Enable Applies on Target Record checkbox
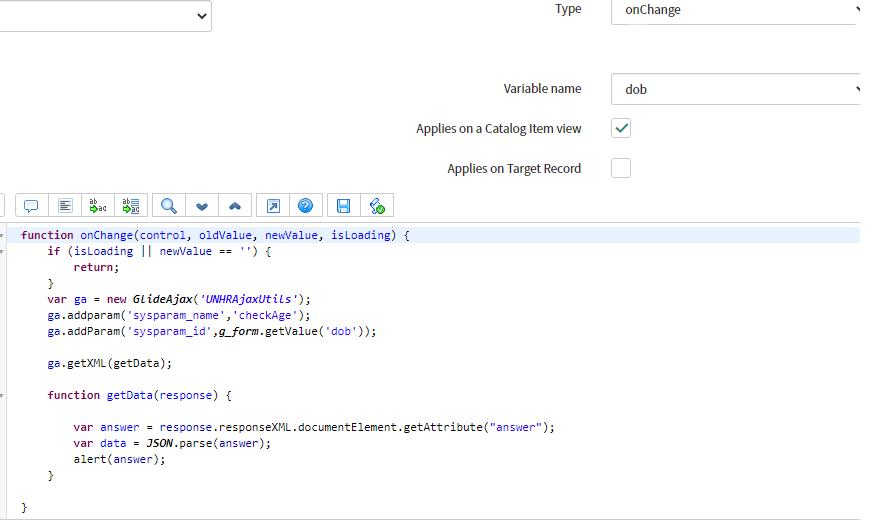 (621, 168)
